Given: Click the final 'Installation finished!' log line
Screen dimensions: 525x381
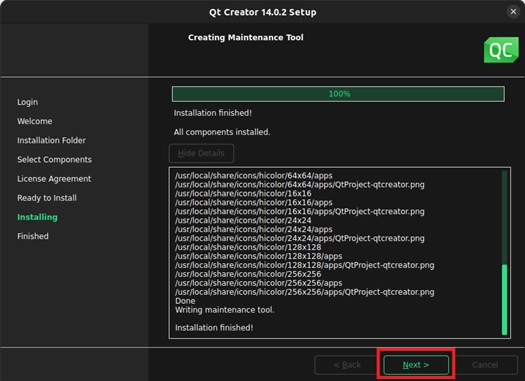Looking at the screenshot, I should 214,328.
